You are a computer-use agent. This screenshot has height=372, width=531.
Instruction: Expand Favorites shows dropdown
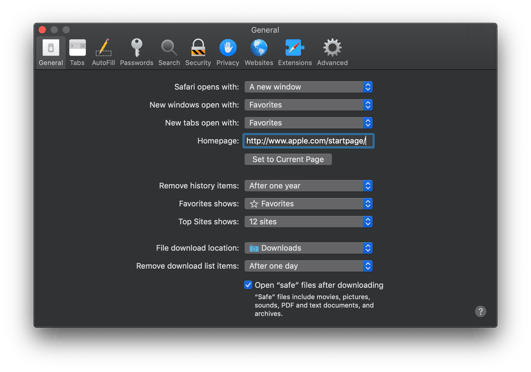[x=309, y=204]
